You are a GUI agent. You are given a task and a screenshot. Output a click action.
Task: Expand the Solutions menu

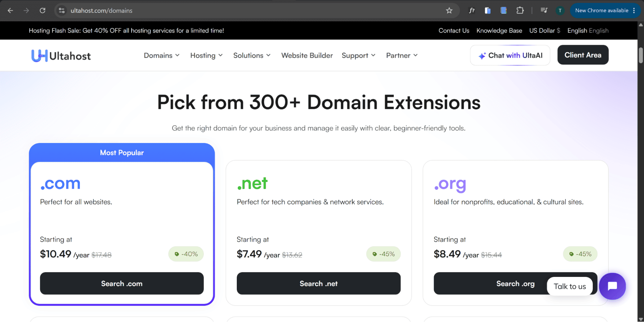click(252, 55)
